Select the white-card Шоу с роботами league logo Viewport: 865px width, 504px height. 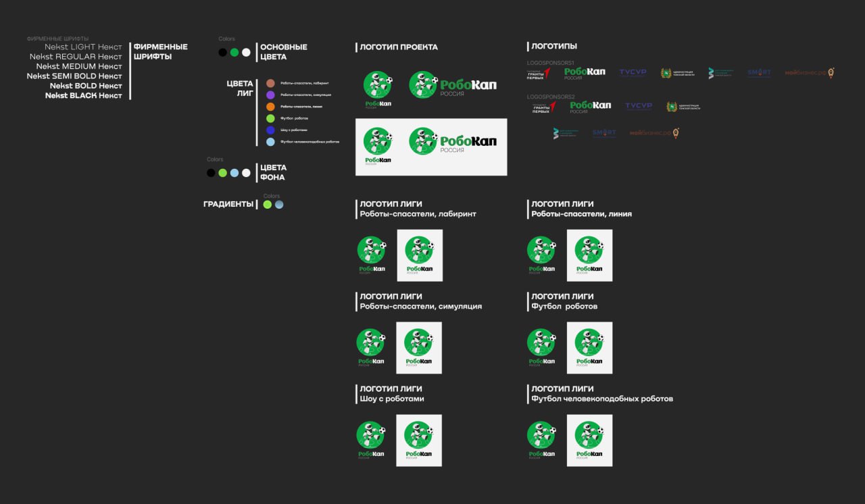[419, 440]
